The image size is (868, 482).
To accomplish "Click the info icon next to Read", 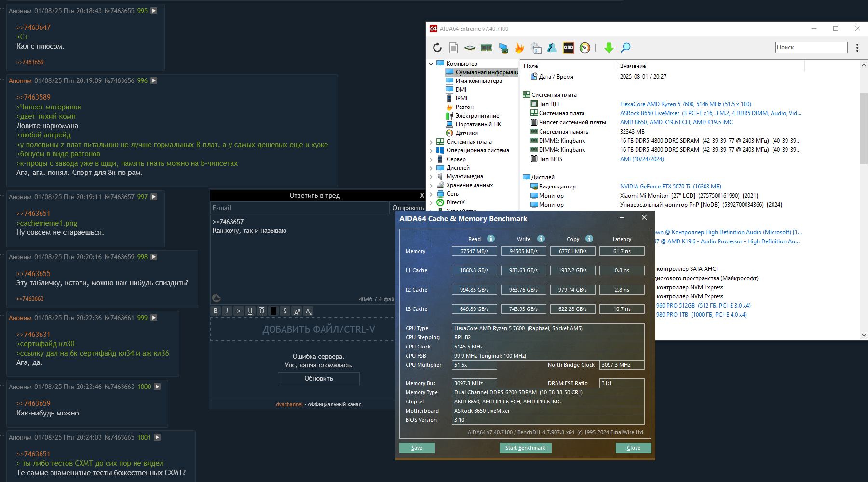I will pos(491,239).
